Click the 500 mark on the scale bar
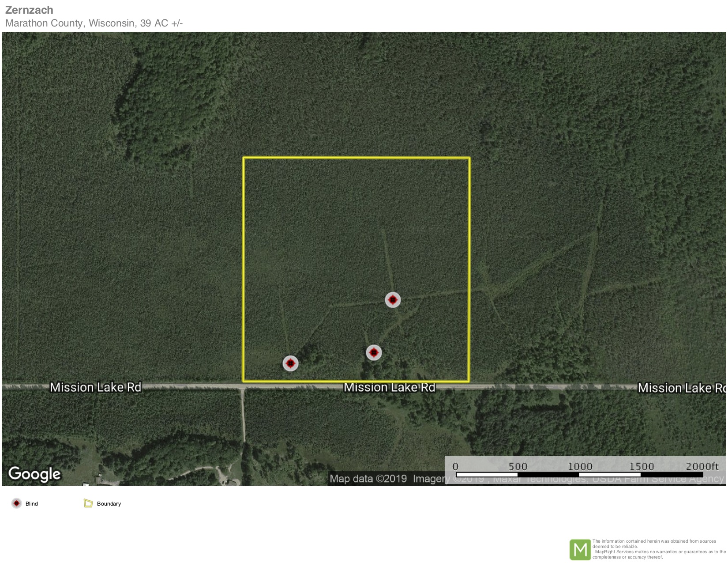The width and height of the screenshot is (728, 563). pyautogui.click(x=518, y=466)
